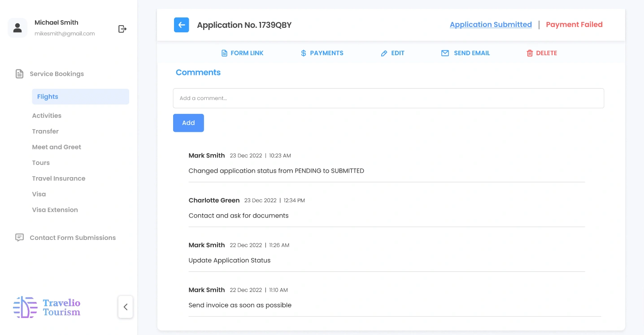Click the Travelio Tourism logo
This screenshot has width=644, height=335.
47,307
